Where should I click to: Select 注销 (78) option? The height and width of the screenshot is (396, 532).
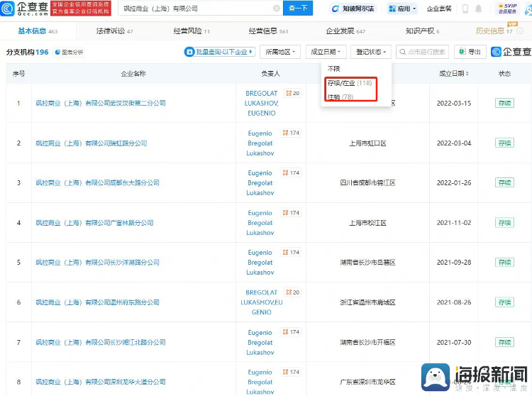(340, 97)
